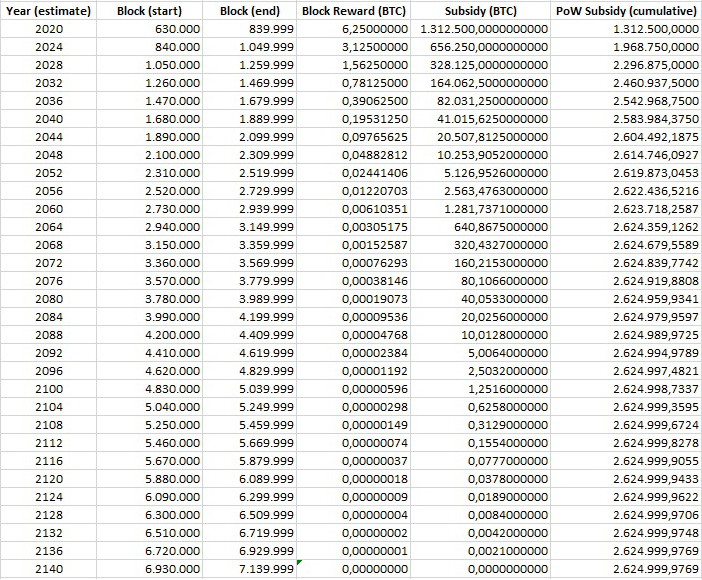Select block start 1.050.000
This screenshot has width=702, height=580.
pos(149,65)
